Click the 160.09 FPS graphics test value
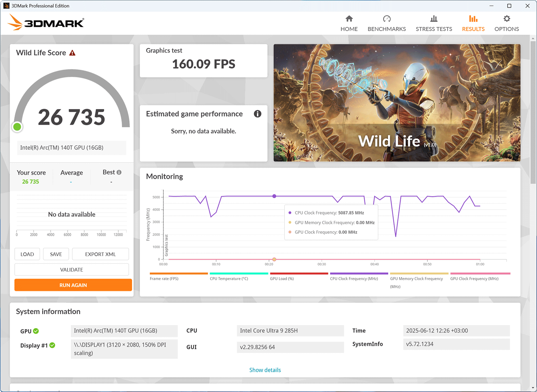This screenshot has height=392, width=537. 204,64
